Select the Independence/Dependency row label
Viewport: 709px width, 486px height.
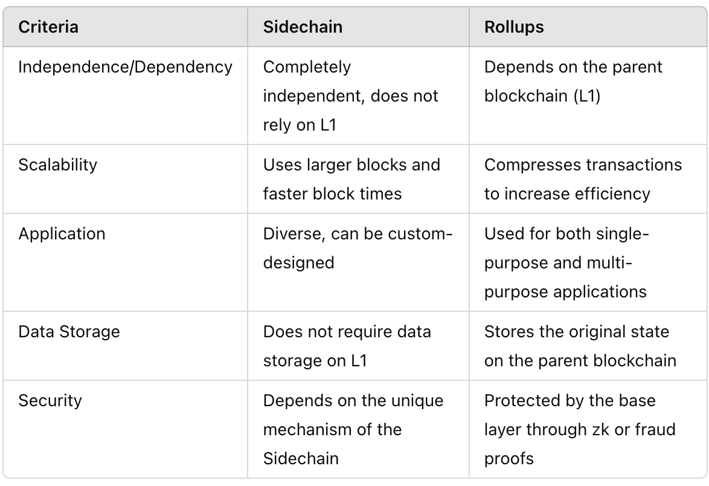pyautogui.click(x=125, y=67)
